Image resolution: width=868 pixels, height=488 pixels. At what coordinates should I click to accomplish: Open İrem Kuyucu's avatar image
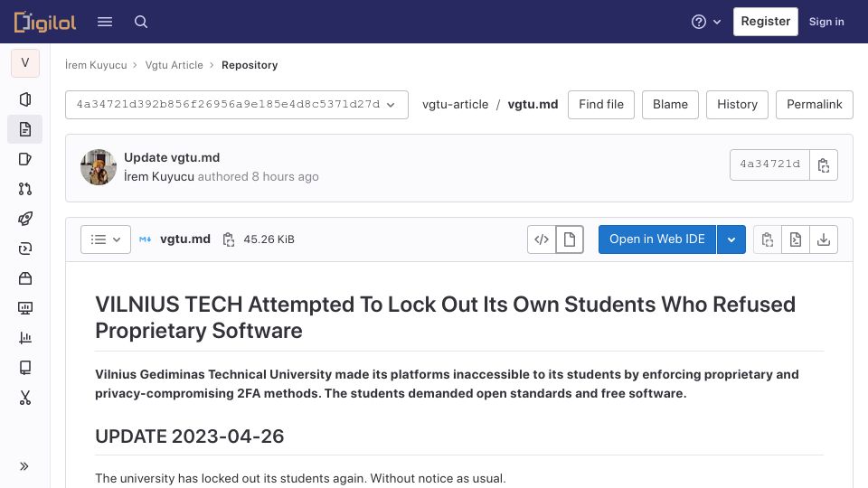tap(99, 167)
